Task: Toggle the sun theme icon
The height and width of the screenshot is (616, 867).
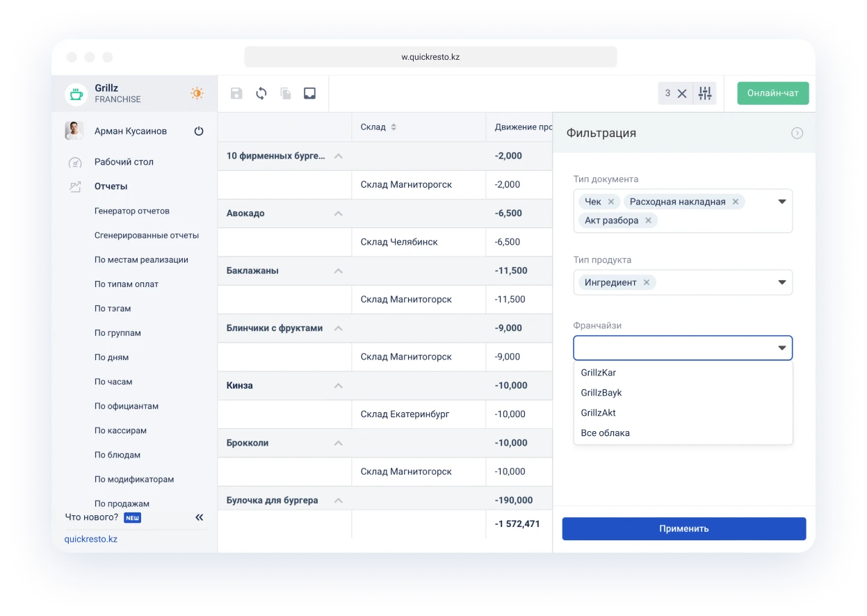Action: point(197,93)
